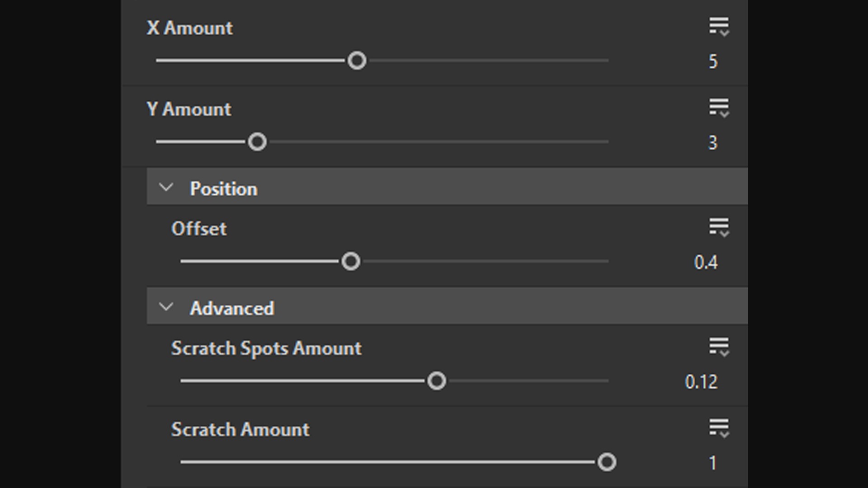Click the X Amount slider handle
868x488 pixels.
pos(357,61)
